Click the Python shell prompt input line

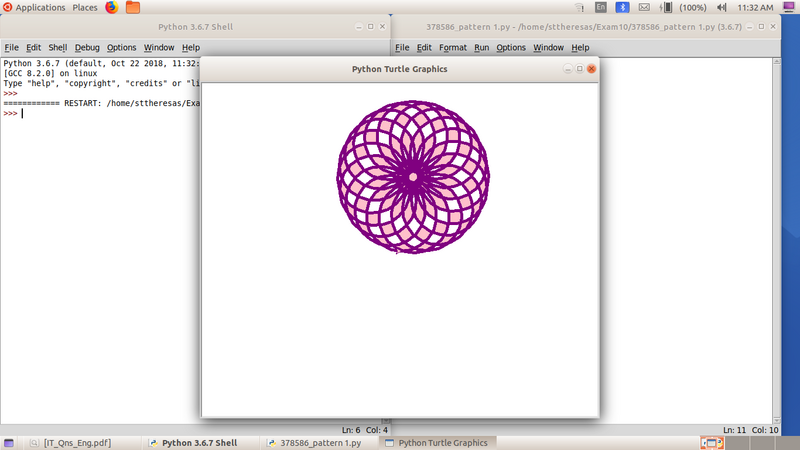[x=100, y=113]
